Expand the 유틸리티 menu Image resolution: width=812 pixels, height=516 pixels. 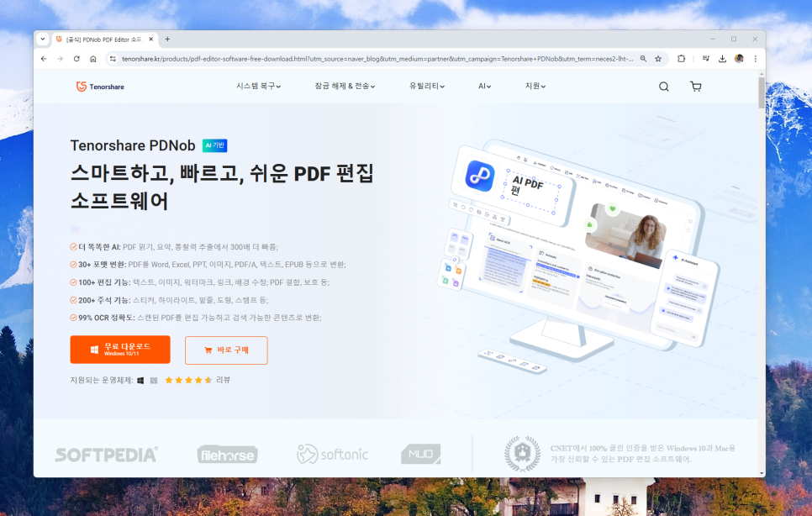pos(427,87)
